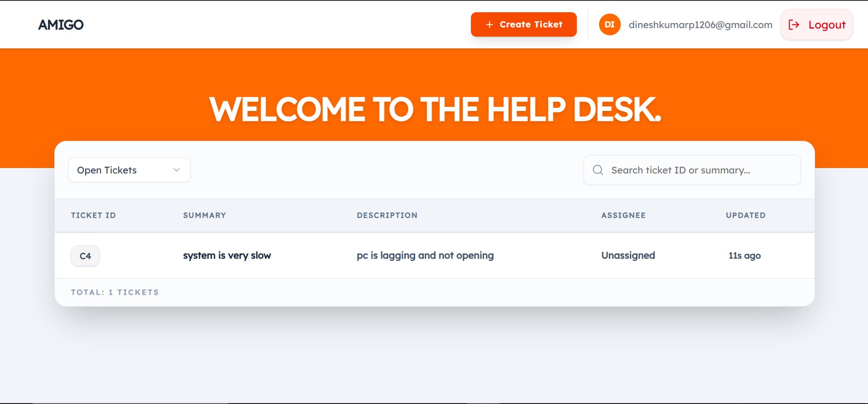Sort by the Updated column header

(745, 215)
